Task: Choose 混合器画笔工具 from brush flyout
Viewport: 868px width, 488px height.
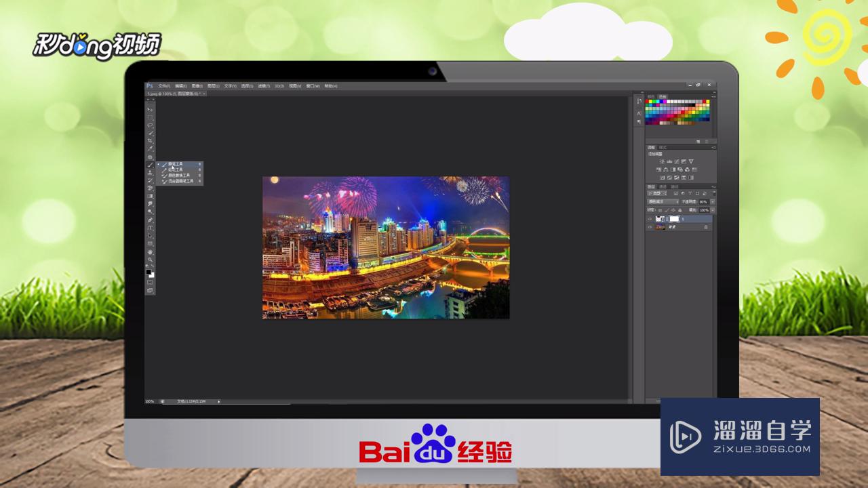Action: [x=180, y=182]
